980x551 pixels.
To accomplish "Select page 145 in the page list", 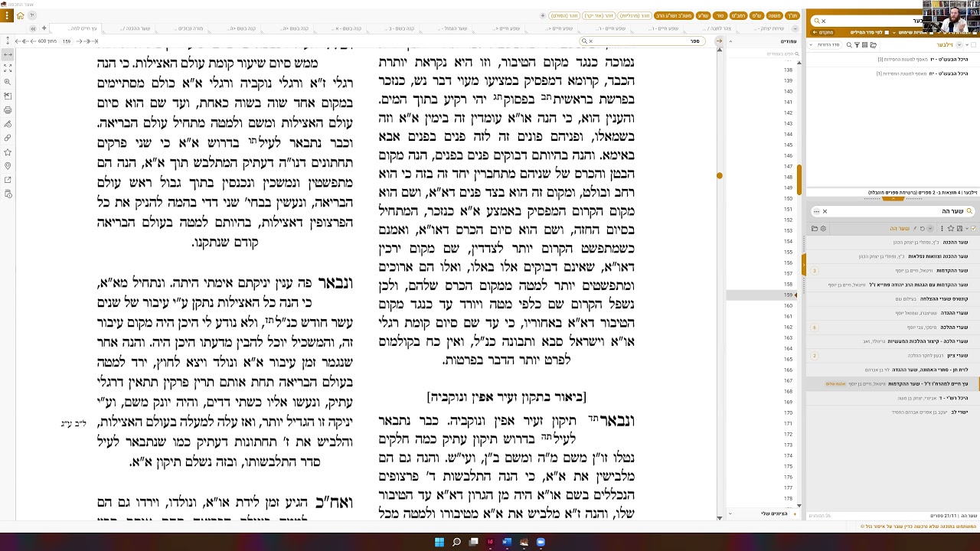I will tap(788, 145).
